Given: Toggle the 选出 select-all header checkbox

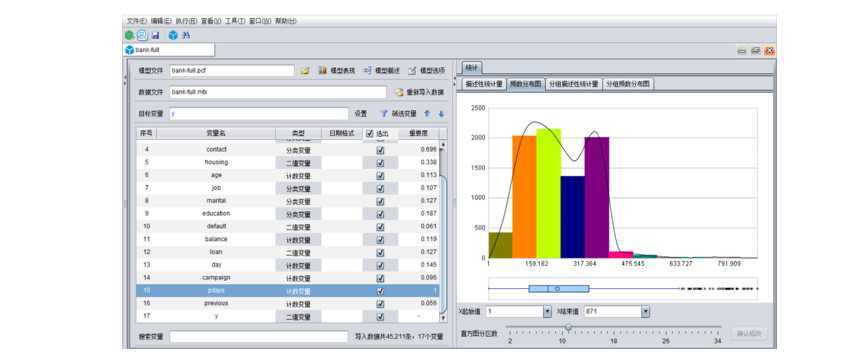Looking at the screenshot, I should tap(369, 134).
